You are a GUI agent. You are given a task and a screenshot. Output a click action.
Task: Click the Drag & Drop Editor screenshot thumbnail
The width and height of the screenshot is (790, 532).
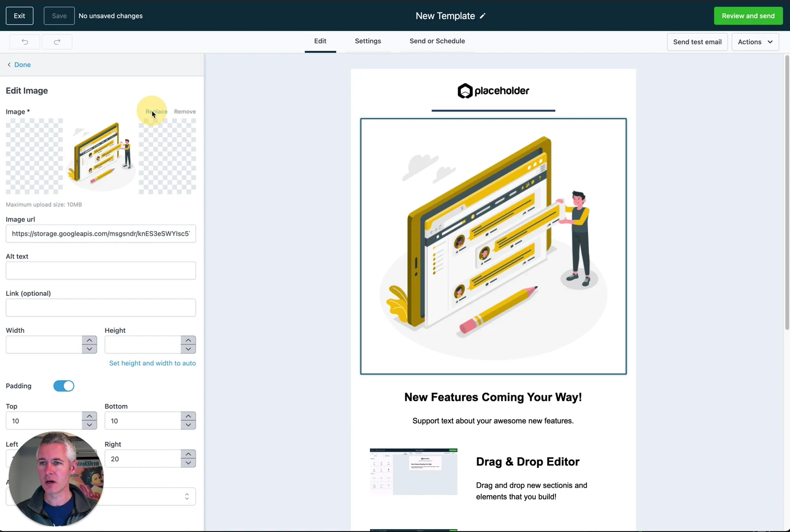click(x=414, y=471)
